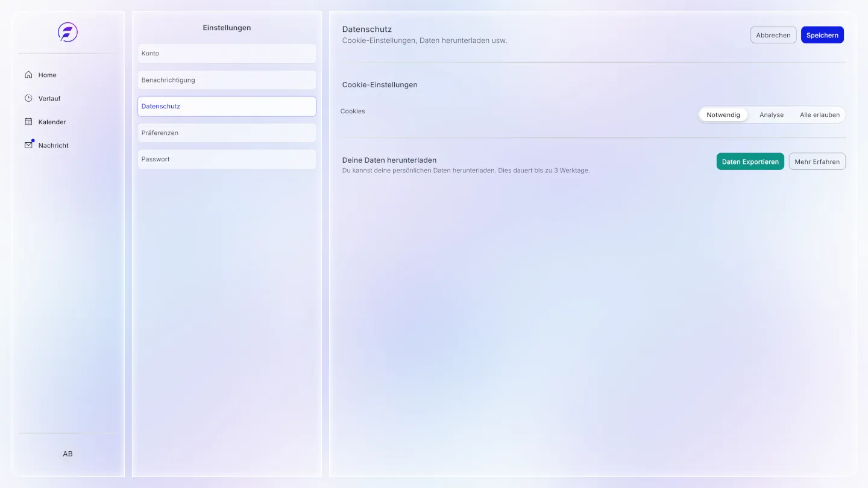Select the Notwendig cookie option
This screenshot has height=488, width=868.
(x=723, y=114)
